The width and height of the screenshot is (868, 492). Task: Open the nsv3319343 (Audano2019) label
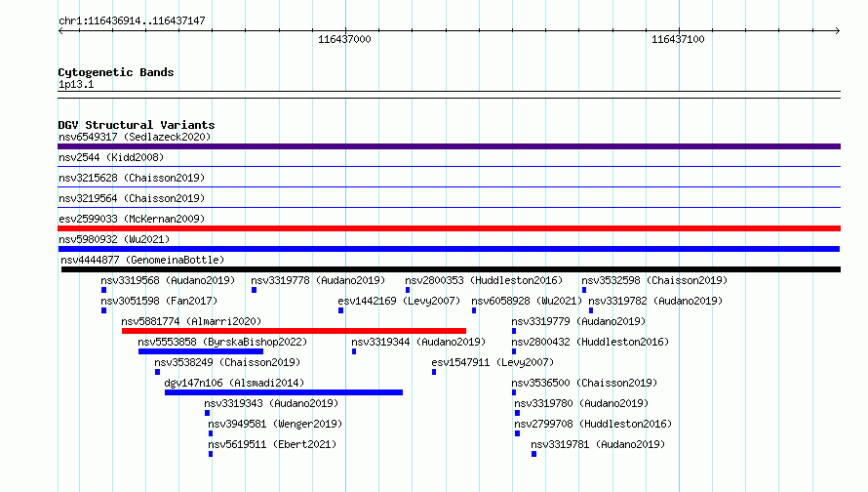271,403
